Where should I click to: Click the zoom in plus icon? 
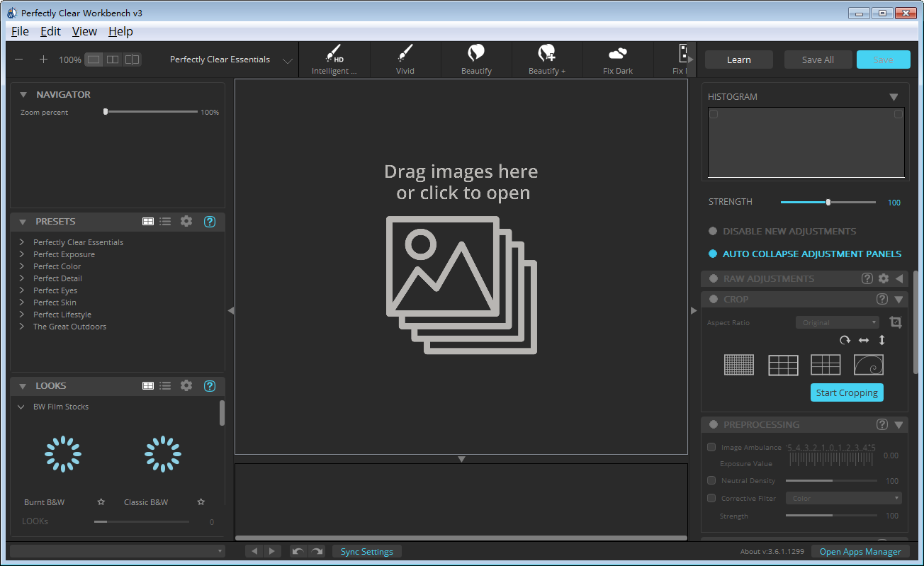pos(43,60)
